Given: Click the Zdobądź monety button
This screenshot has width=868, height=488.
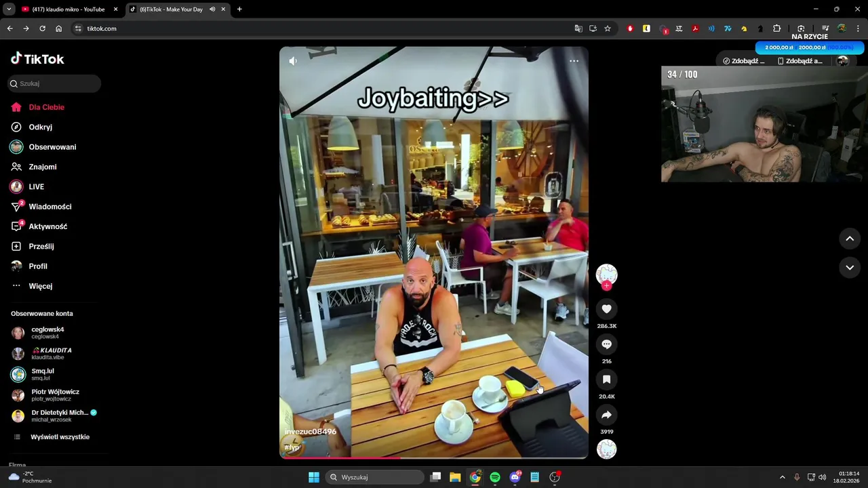Looking at the screenshot, I should tap(744, 61).
